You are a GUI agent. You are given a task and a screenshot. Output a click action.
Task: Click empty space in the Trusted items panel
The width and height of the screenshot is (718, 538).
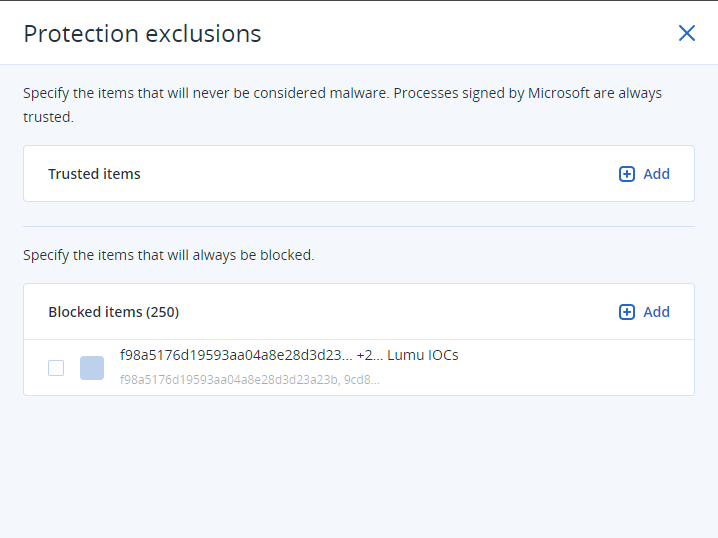(380, 174)
